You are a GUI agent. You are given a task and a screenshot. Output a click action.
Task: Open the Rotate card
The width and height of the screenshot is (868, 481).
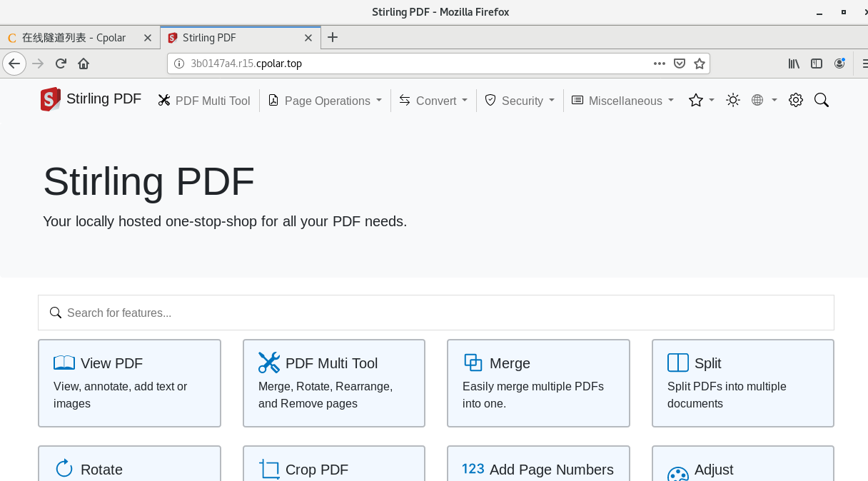point(129,464)
